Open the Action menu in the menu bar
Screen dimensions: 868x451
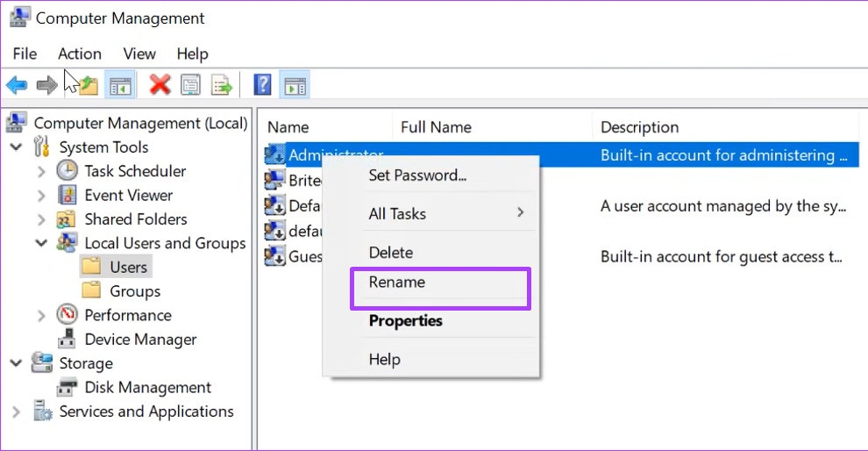point(80,54)
